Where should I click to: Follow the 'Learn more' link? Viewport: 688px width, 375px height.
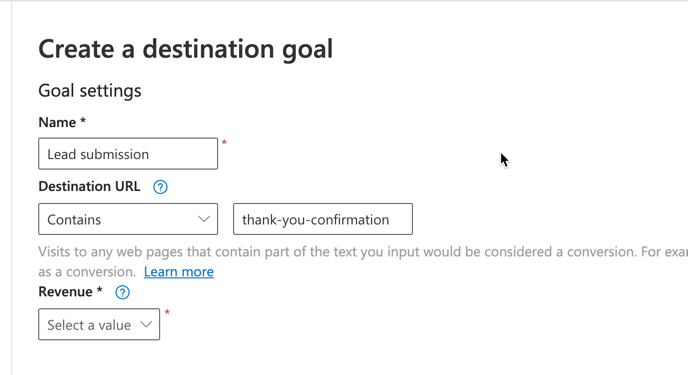(x=179, y=272)
